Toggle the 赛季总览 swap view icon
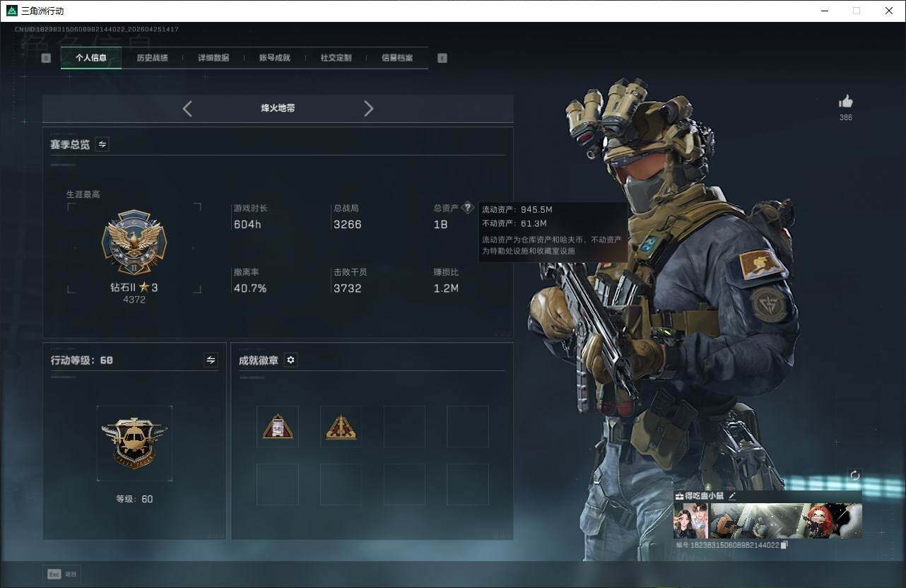Viewport: 906px width, 588px height. 102,144
